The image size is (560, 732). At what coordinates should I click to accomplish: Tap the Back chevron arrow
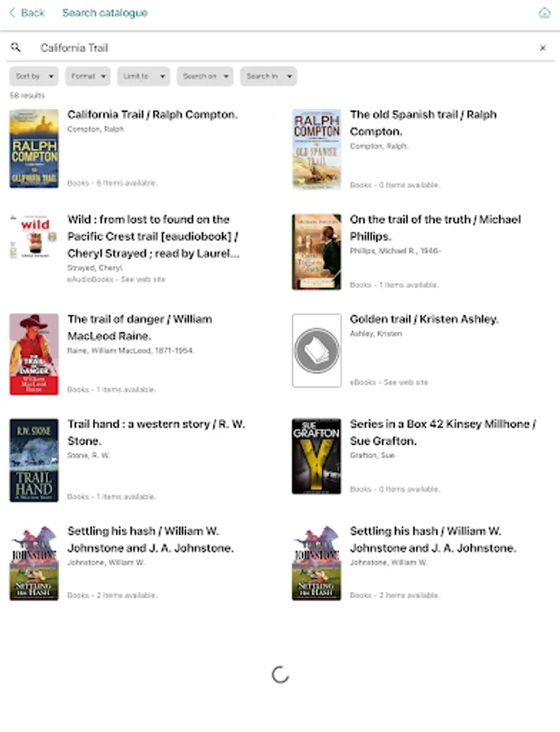click(13, 12)
